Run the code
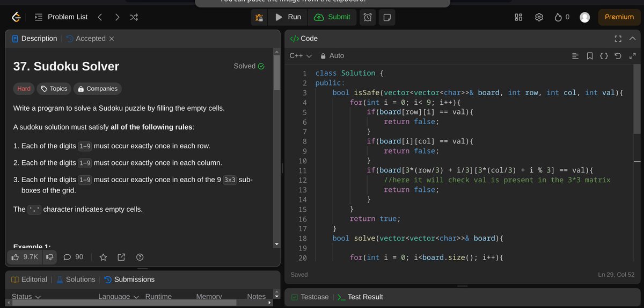 pyautogui.click(x=288, y=17)
